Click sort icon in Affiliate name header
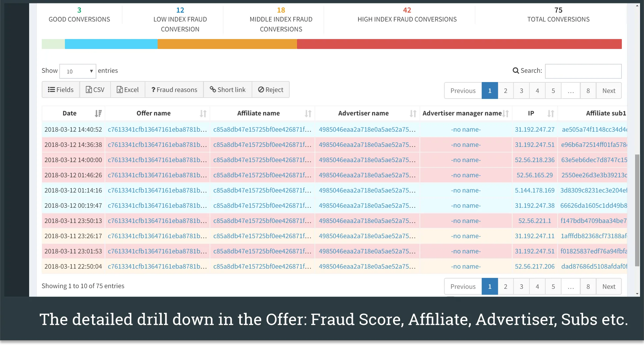The height and width of the screenshot is (351, 644). [308, 113]
